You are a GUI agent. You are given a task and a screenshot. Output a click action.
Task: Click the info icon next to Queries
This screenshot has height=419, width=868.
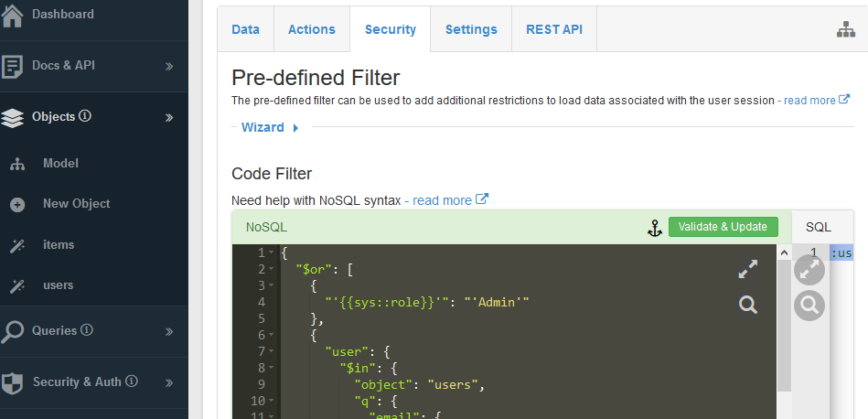click(x=87, y=330)
